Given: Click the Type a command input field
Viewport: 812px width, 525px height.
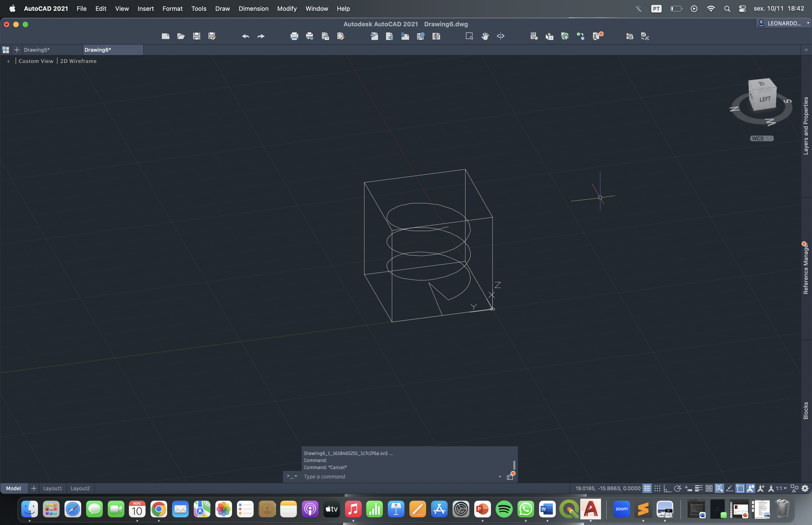Looking at the screenshot, I should pos(399,477).
